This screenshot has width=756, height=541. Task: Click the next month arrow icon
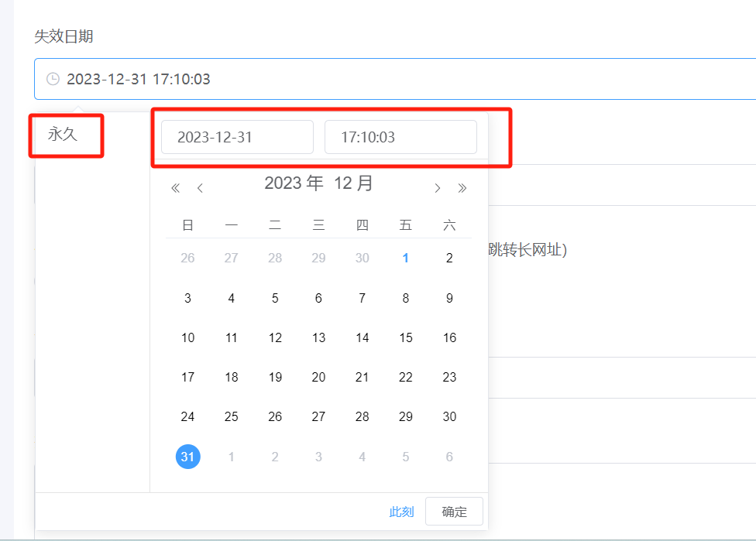[x=438, y=188]
